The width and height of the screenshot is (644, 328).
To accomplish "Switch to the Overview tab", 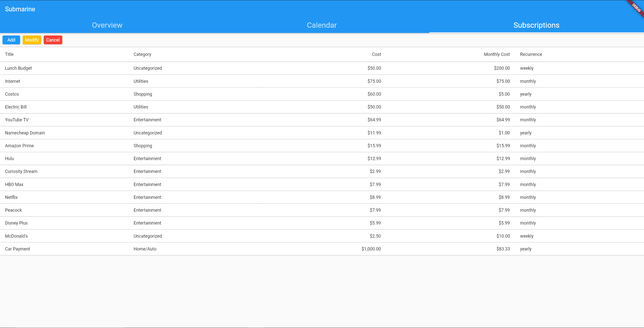I will [107, 25].
